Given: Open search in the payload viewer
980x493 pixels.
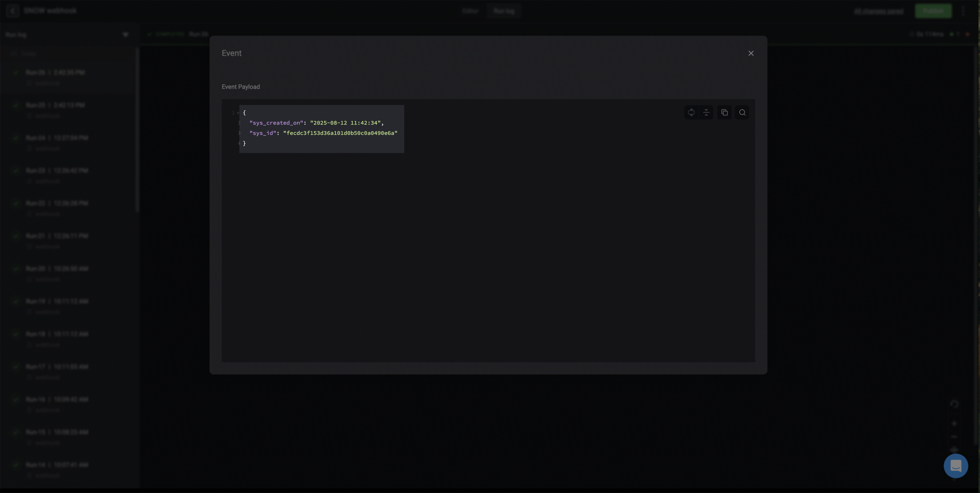Looking at the screenshot, I should click(x=742, y=112).
